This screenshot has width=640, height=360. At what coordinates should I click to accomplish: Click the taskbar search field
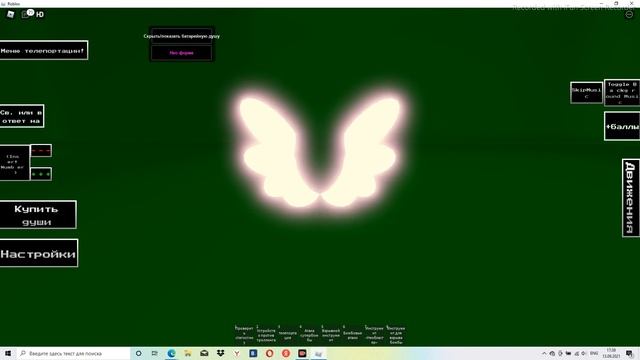pos(73,353)
